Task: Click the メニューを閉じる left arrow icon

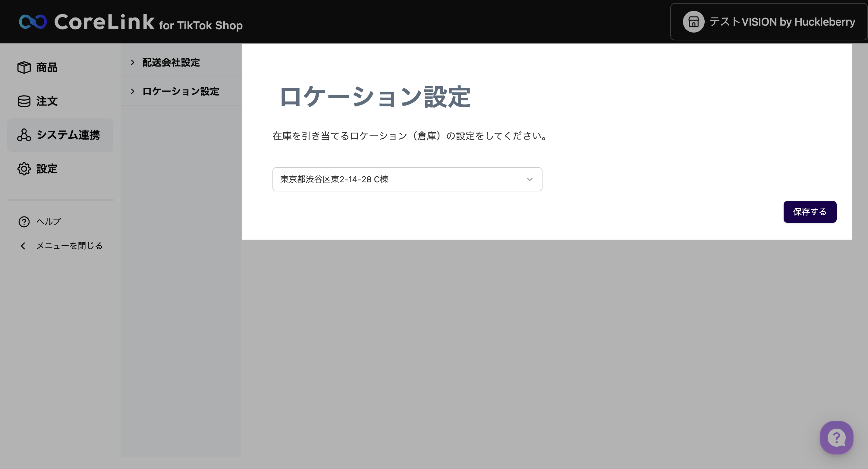Action: [x=23, y=246]
